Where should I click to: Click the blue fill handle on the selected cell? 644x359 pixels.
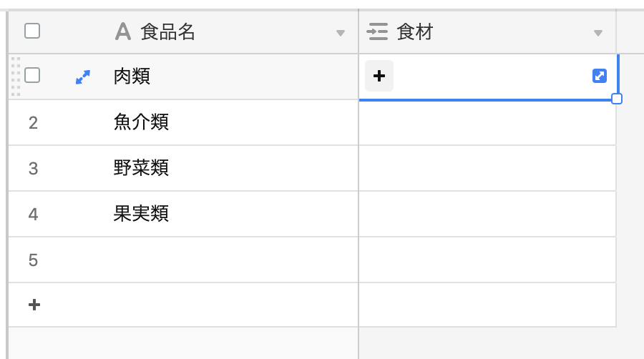tap(617, 99)
